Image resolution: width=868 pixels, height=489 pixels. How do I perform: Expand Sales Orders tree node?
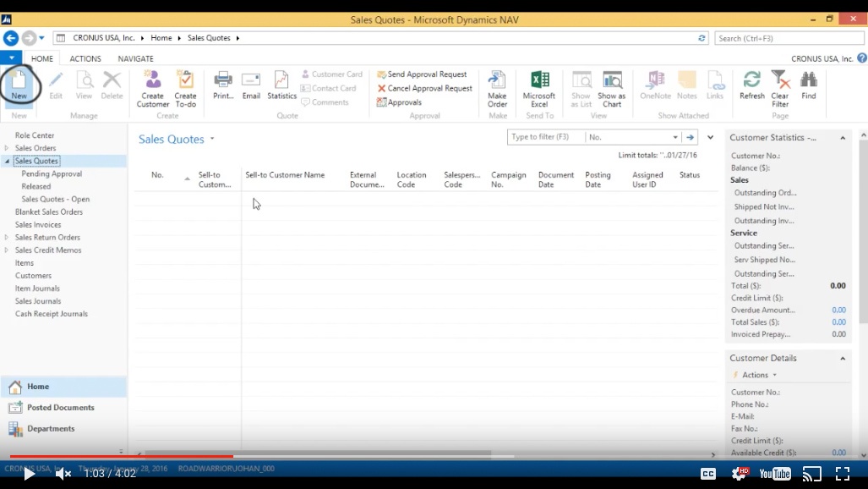[7, 148]
